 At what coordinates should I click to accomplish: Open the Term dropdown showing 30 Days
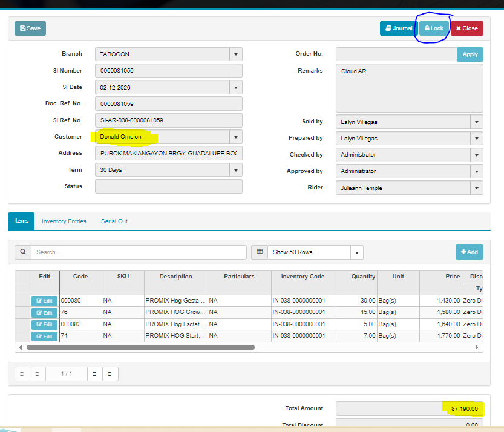point(236,170)
